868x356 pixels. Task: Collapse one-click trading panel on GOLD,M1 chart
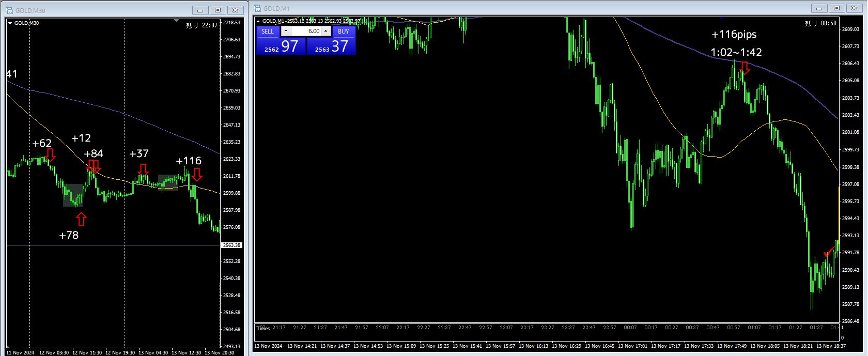(258, 21)
